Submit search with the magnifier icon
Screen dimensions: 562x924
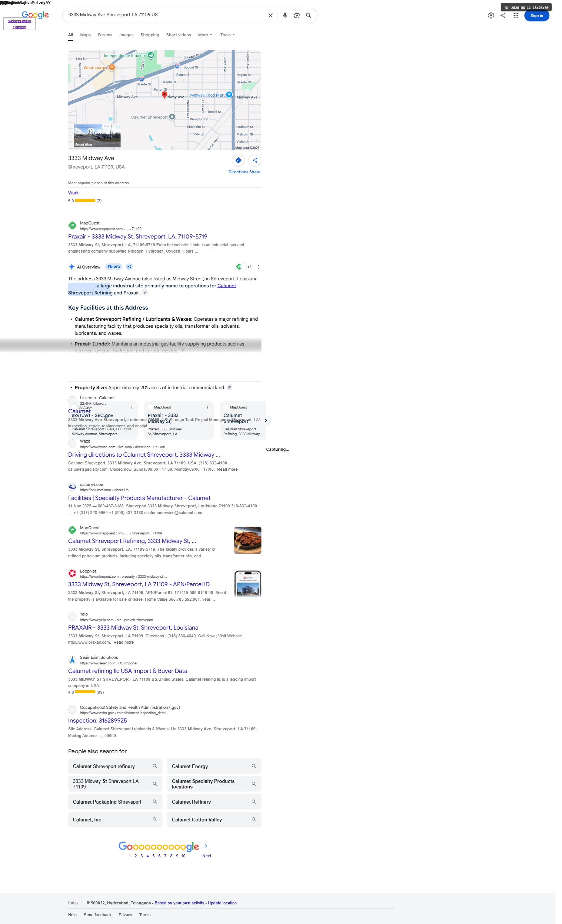click(x=308, y=16)
